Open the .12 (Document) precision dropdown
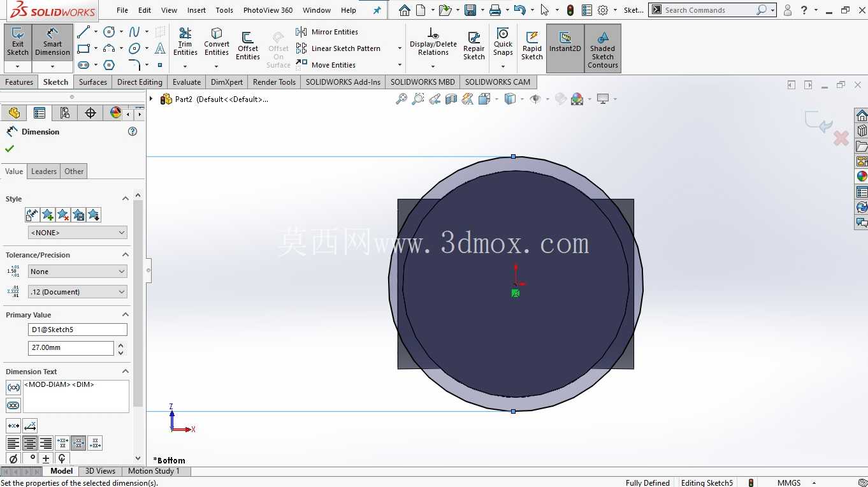This screenshot has width=868, height=487. pos(78,292)
